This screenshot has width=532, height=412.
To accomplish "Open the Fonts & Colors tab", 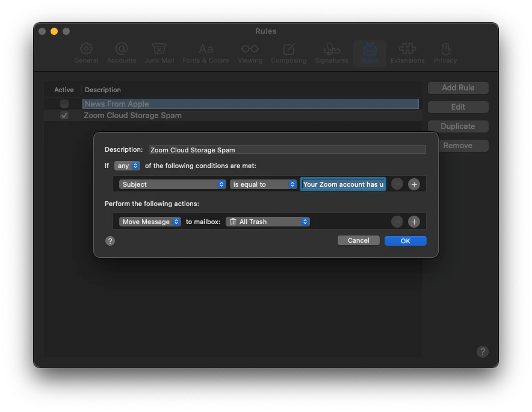I will click(206, 53).
